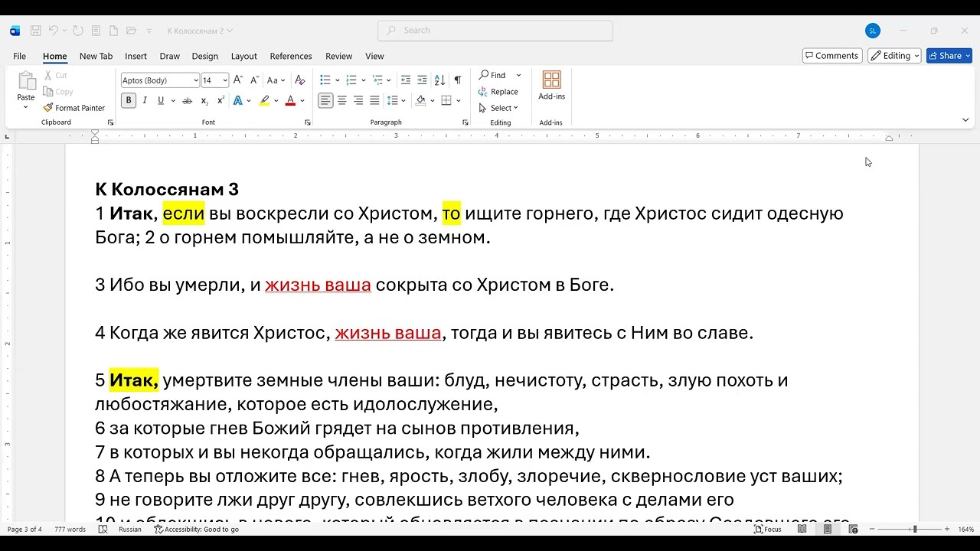Viewport: 980px width, 551px height.
Task: Increase paragraph indent
Action: pos(422,80)
